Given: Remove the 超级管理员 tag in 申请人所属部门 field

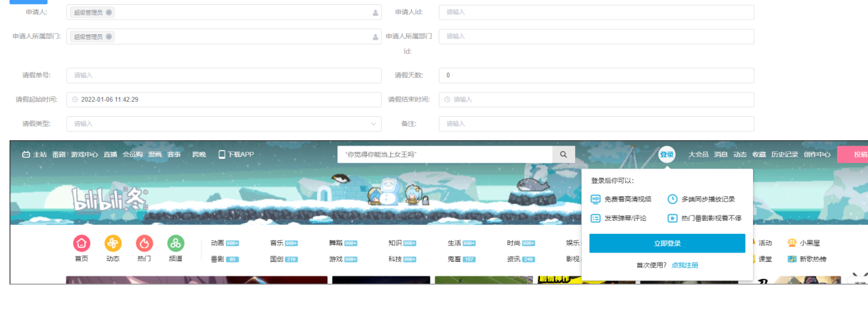Looking at the screenshot, I should point(109,36).
